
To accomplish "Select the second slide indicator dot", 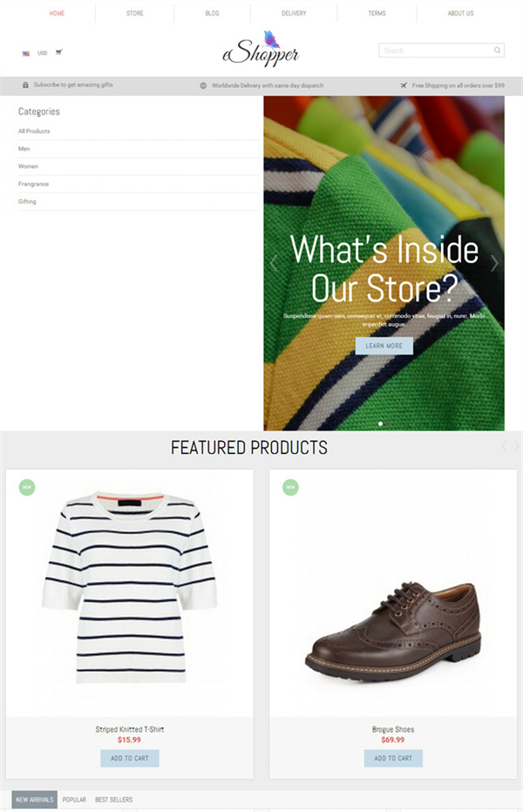I will [x=388, y=423].
